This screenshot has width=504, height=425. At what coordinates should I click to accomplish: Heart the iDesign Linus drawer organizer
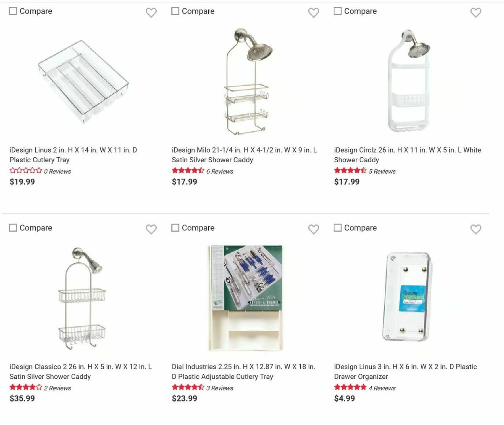point(475,230)
